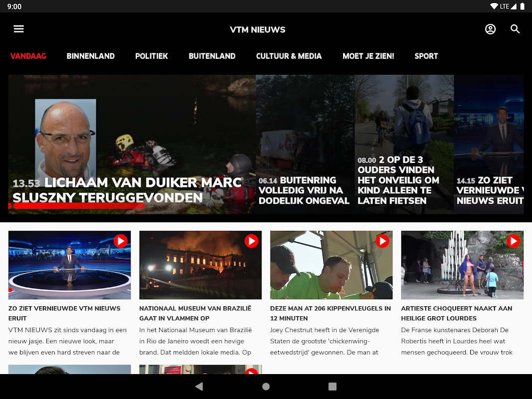Open the Politiek tab
Image resolution: width=532 pixels, height=399 pixels.
(x=151, y=56)
